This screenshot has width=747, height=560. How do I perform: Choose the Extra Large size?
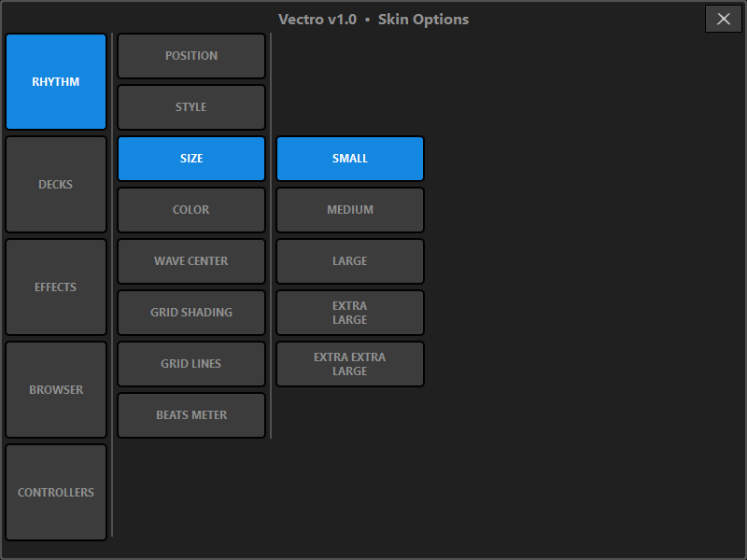(350, 313)
